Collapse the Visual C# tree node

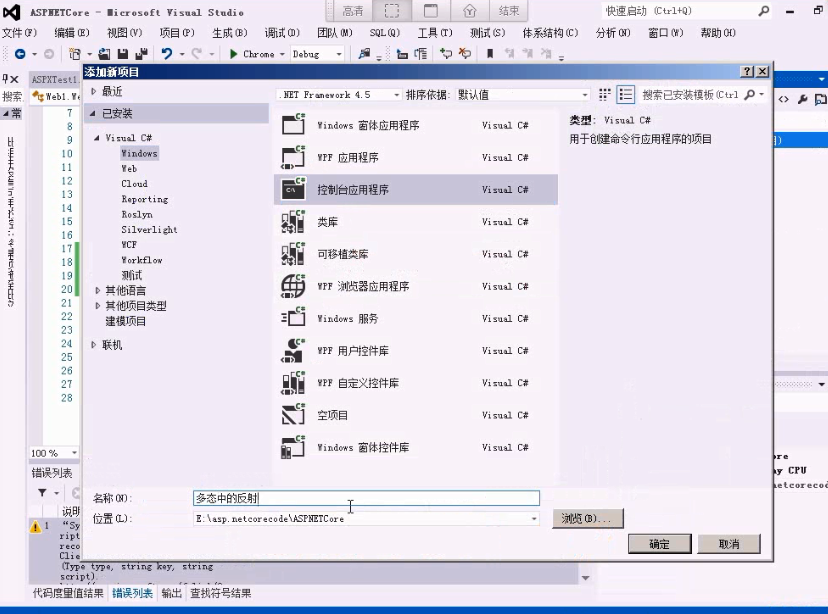point(97,138)
